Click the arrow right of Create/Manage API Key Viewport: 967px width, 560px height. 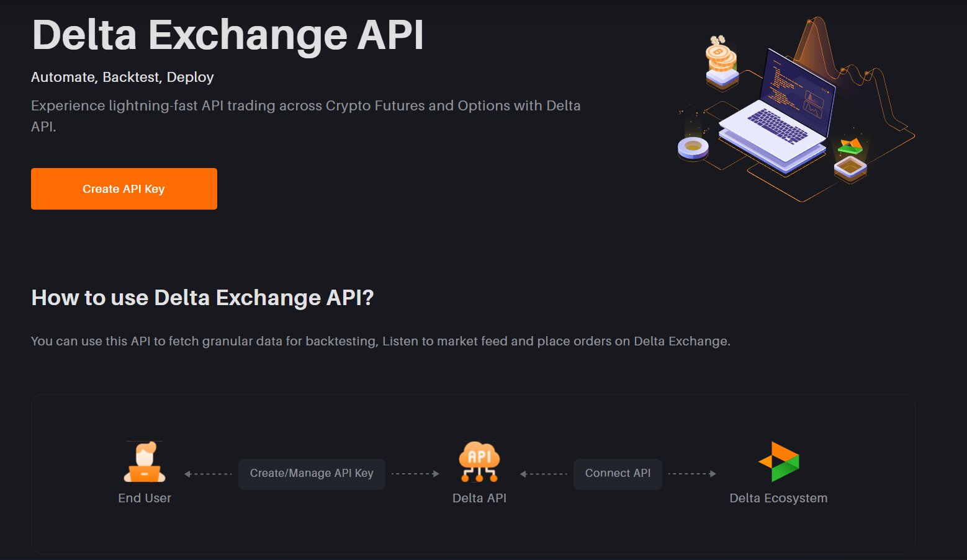coord(415,474)
